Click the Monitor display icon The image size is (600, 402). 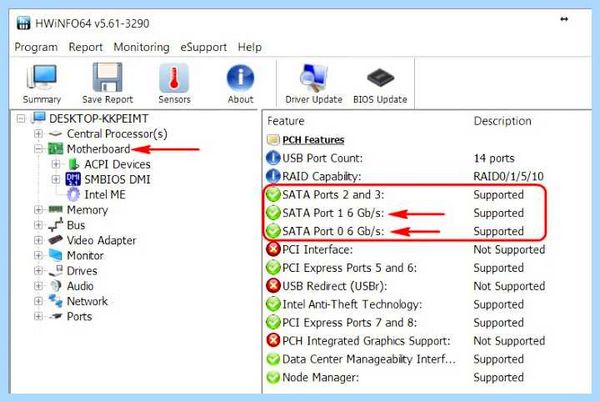[55, 255]
